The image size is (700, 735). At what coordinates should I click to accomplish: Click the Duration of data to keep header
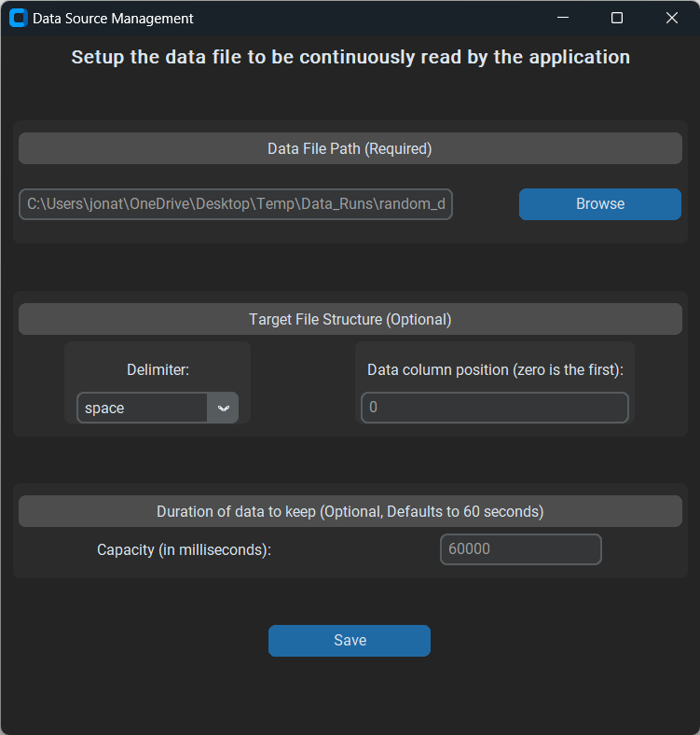point(350,511)
